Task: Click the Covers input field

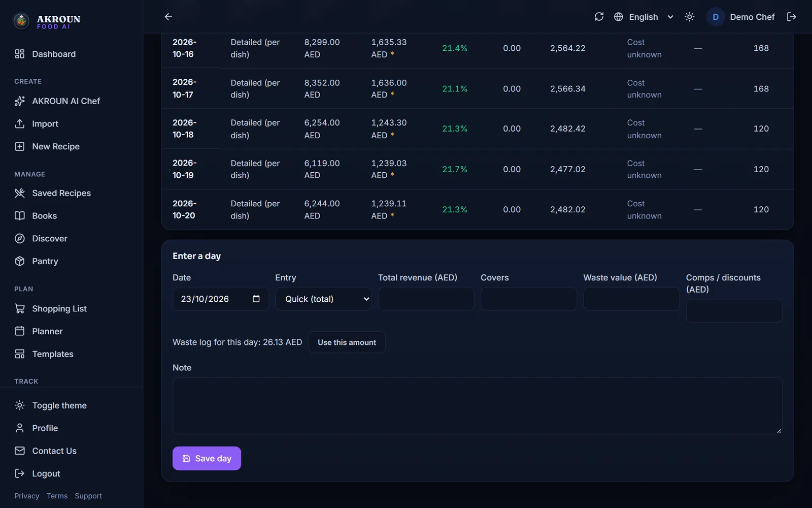Action: coord(529,299)
